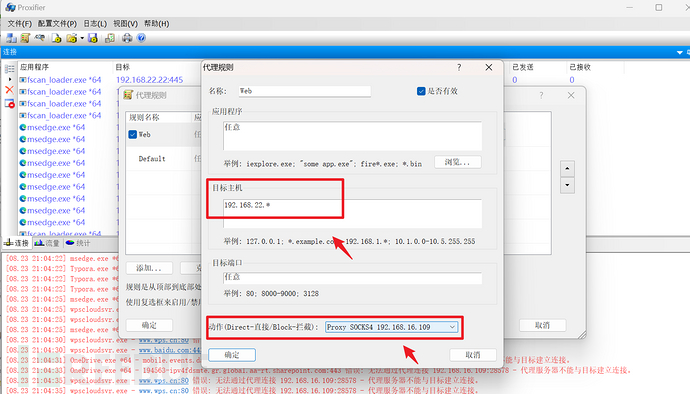
Task: Click the list view icon beside 应用程序 header
Action: 9,68
